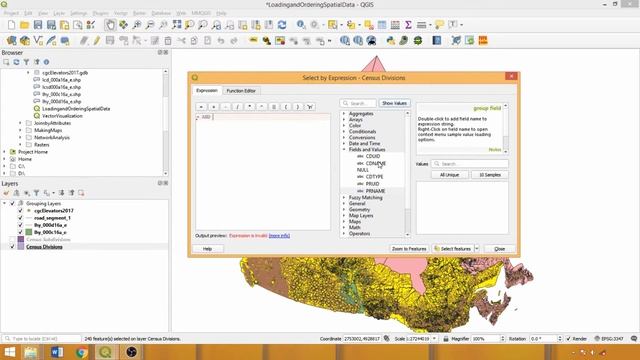
Task: Open the attribute table icon
Action: [382, 25]
